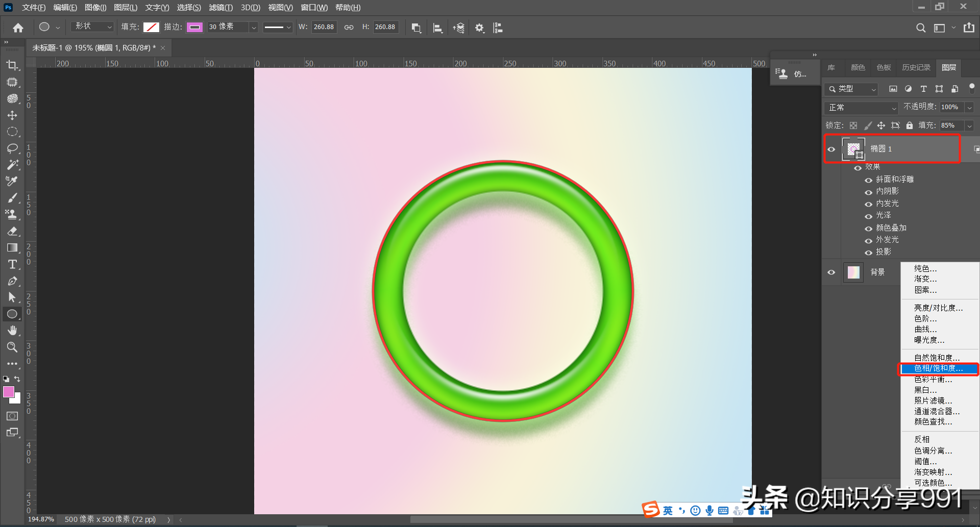Open the blend mode 正常 dropdown

(x=862, y=108)
